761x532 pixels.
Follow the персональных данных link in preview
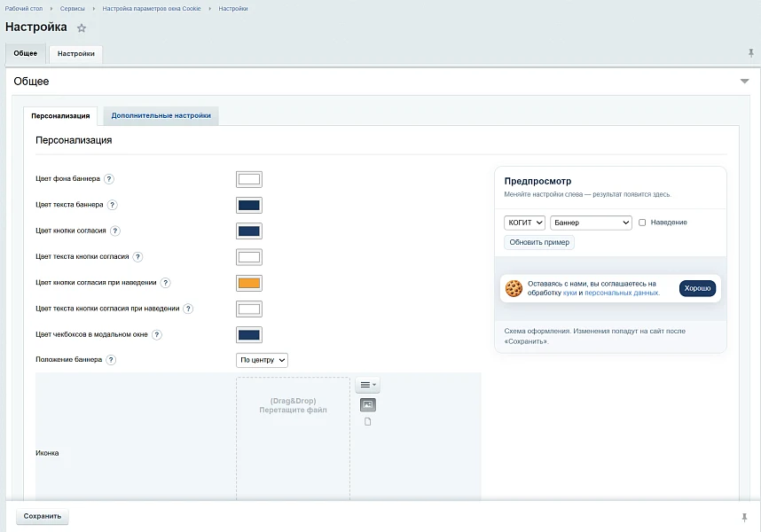click(622, 293)
